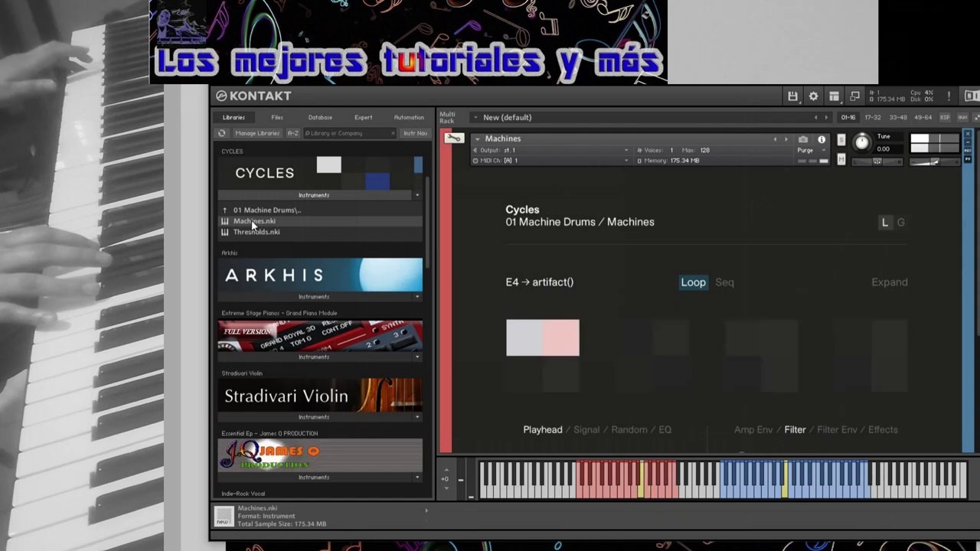Select next multi preset arrow

(825, 117)
